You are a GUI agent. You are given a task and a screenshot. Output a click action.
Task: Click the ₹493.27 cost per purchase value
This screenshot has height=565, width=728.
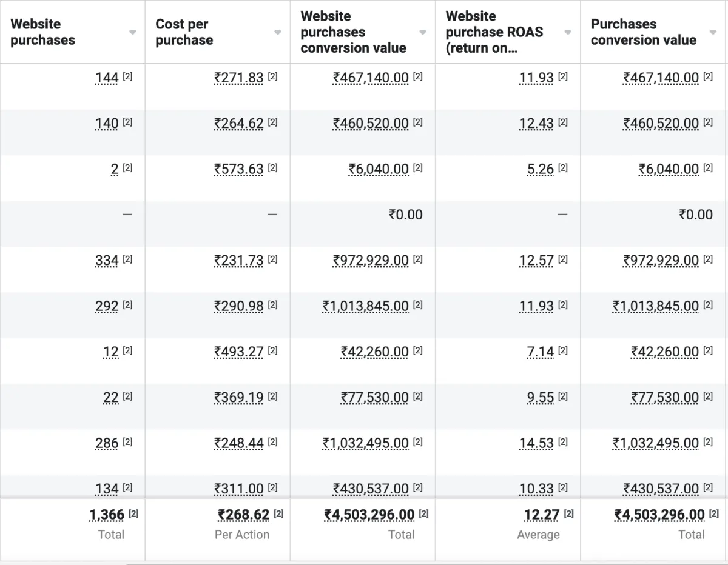point(238,352)
